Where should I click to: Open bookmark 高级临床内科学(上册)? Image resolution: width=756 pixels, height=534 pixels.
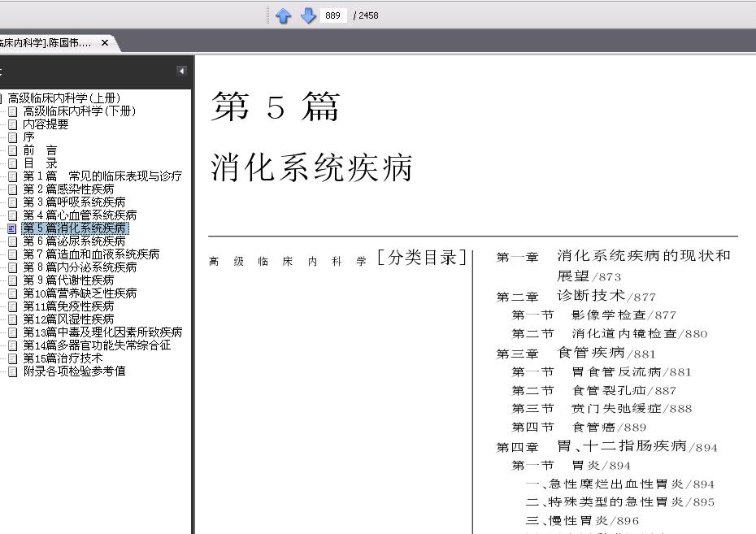[x=63, y=98]
